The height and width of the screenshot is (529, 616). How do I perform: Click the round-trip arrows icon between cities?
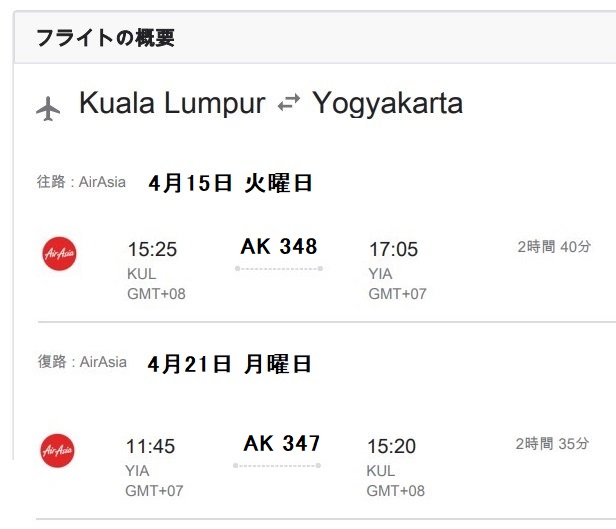289,104
